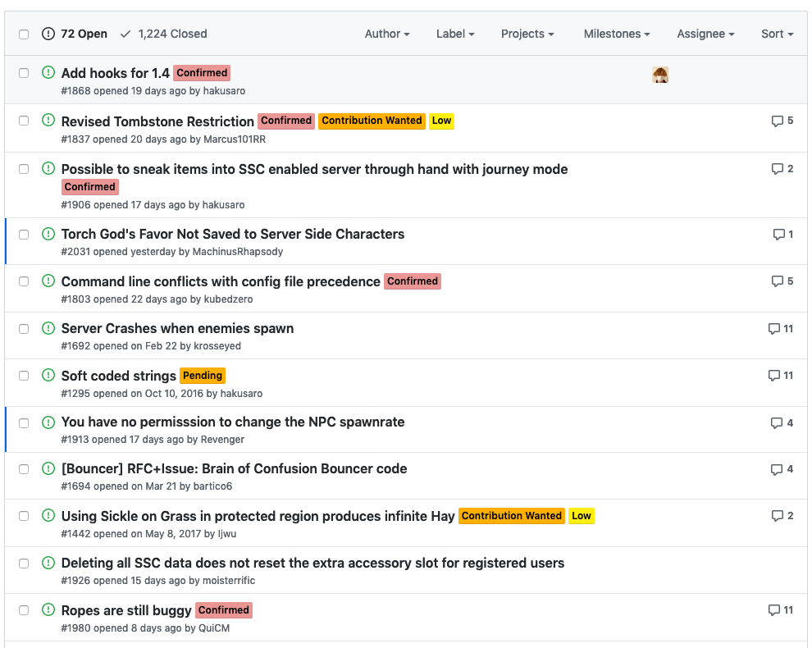Image resolution: width=812 pixels, height=648 pixels.
Task: Expand the Milestones dropdown
Action: (616, 34)
